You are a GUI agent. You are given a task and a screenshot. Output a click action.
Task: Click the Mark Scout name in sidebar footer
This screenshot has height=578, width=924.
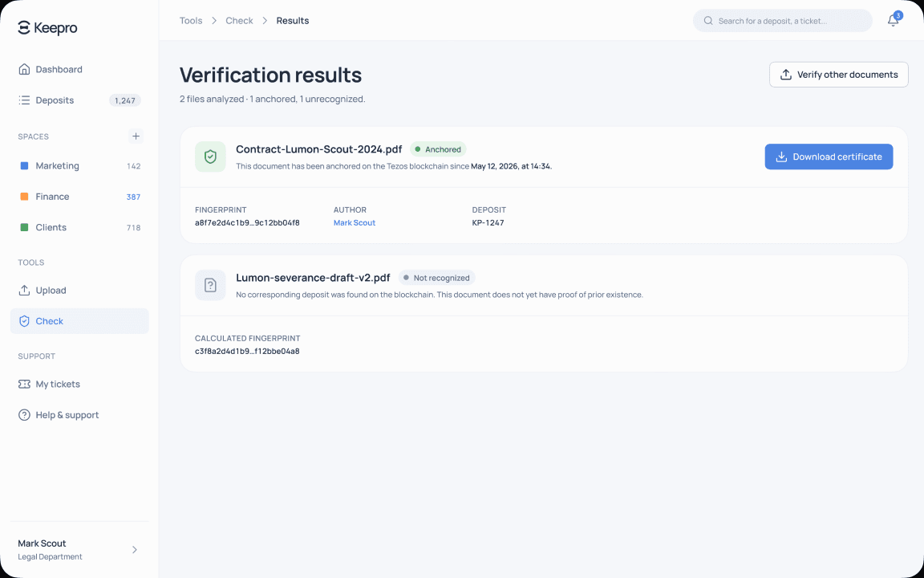[42, 543]
